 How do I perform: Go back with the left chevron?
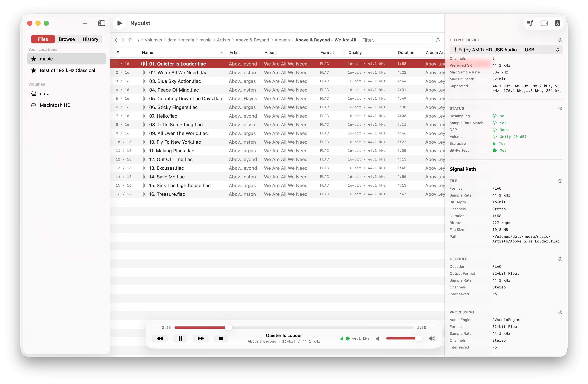point(116,40)
